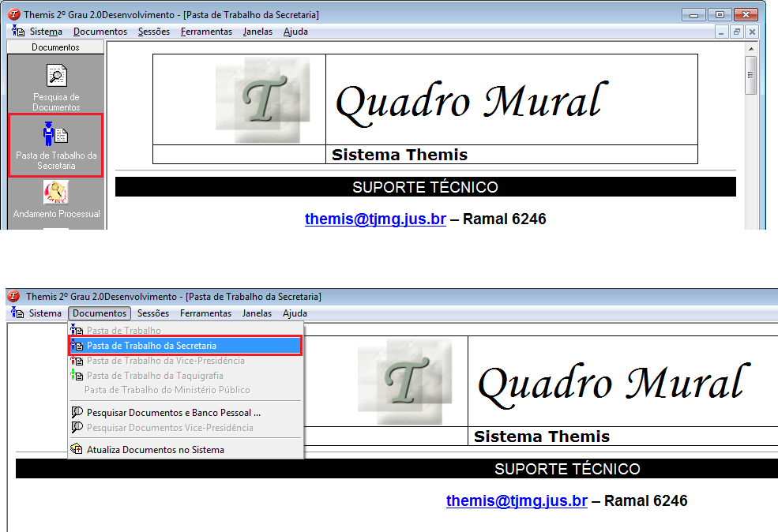
Task: Click Ramal 6246 text in top window
Action: pyautogui.click(x=504, y=219)
